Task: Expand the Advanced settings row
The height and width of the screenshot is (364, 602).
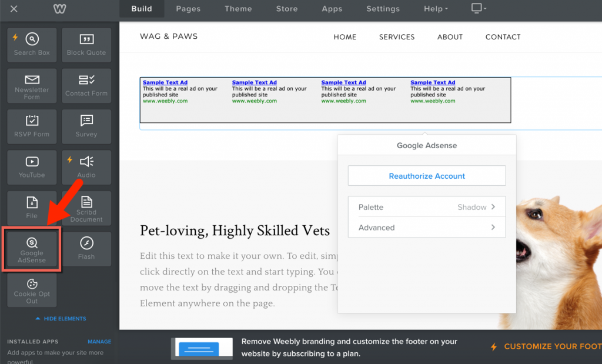Action: 427,228
